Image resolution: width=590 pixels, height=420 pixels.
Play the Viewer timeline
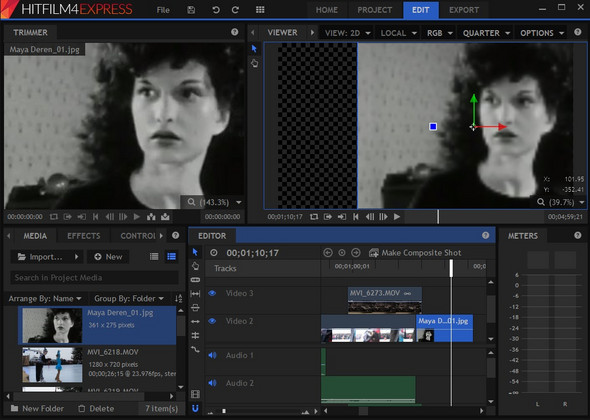tap(397, 216)
